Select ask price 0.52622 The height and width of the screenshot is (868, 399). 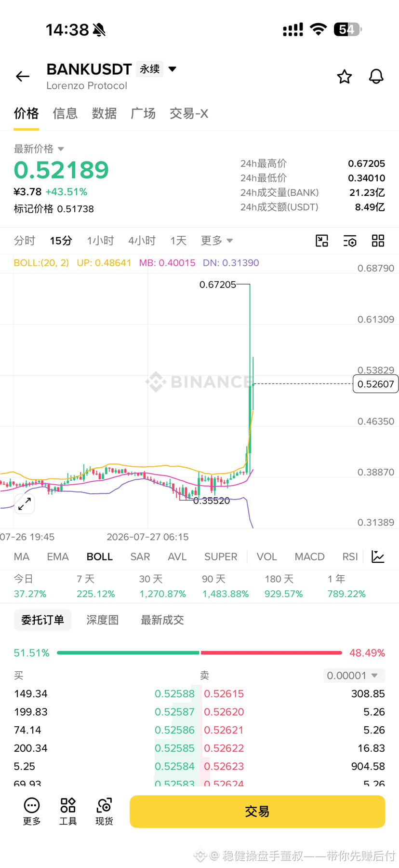coord(224,748)
